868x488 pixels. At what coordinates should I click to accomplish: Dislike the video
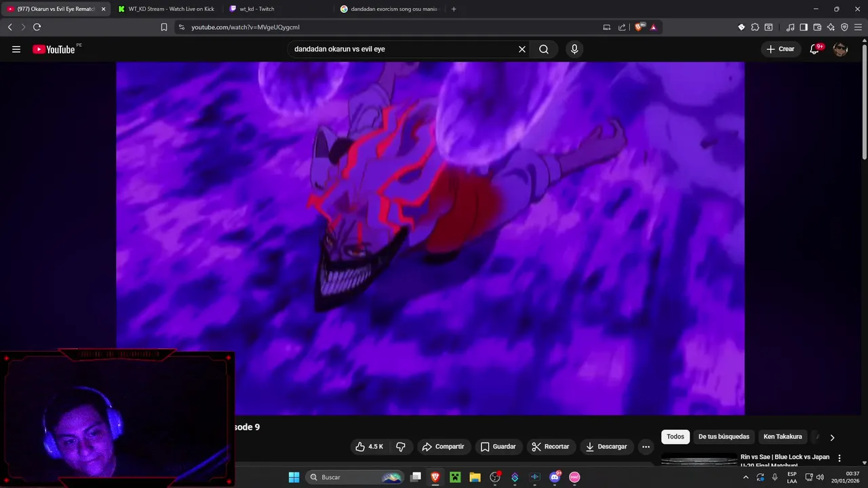401,447
